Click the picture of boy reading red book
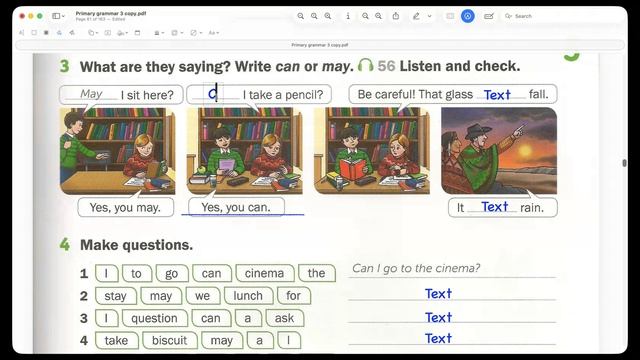The width and height of the screenshot is (640, 360). click(371, 151)
